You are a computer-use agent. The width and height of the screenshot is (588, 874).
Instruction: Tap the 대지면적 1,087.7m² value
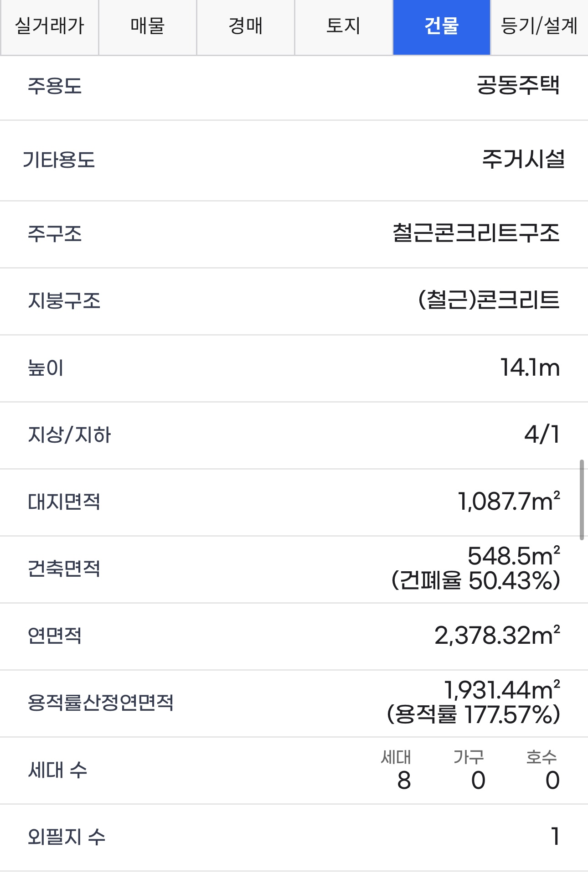(x=509, y=501)
